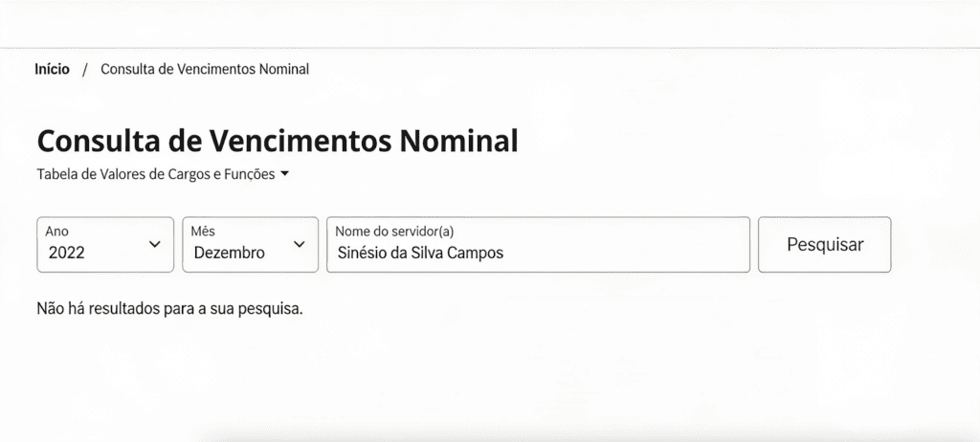
Task: Click the Consulta de Vencimentos Nominal page heading
Action: point(278,141)
